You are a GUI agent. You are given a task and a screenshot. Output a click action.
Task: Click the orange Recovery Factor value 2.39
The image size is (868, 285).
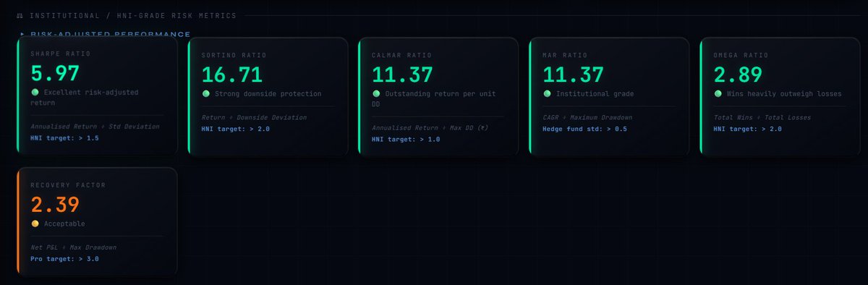(x=55, y=205)
